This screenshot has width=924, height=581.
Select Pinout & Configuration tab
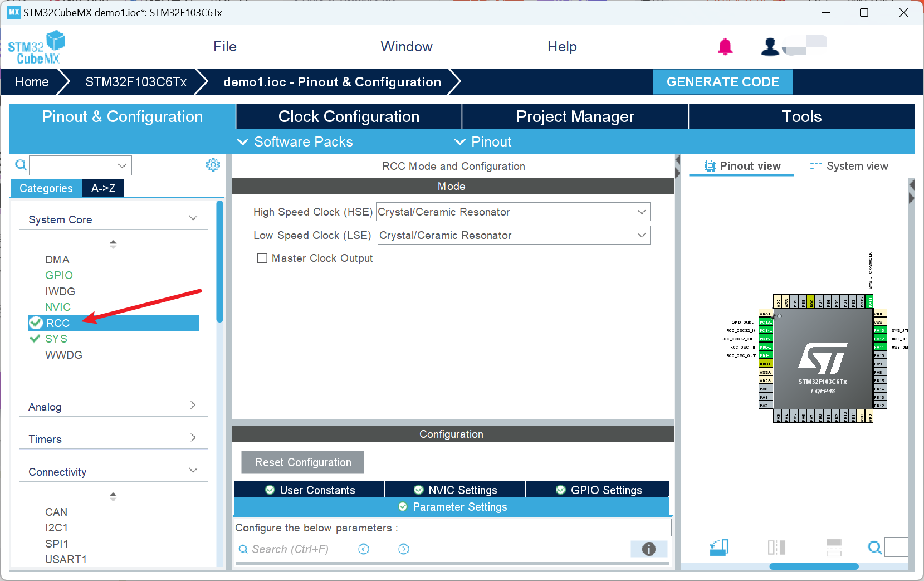tap(122, 116)
